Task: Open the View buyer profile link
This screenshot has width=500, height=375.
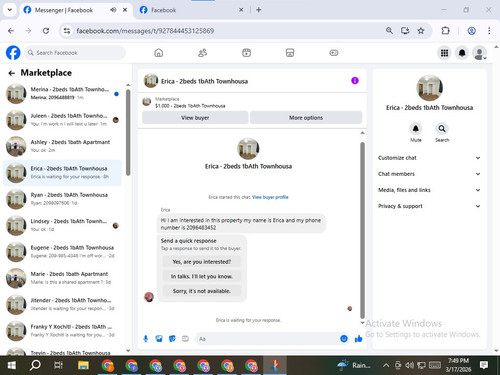Action: tap(270, 197)
